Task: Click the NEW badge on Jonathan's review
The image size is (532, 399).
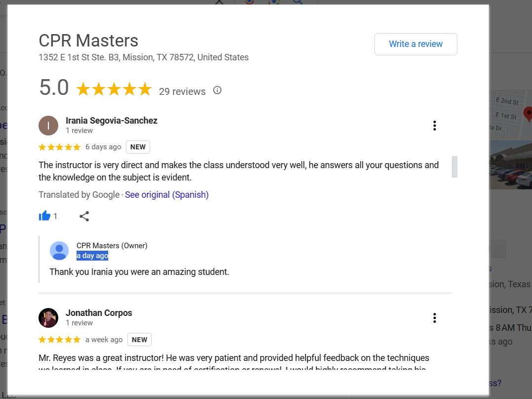Action: [139, 340]
